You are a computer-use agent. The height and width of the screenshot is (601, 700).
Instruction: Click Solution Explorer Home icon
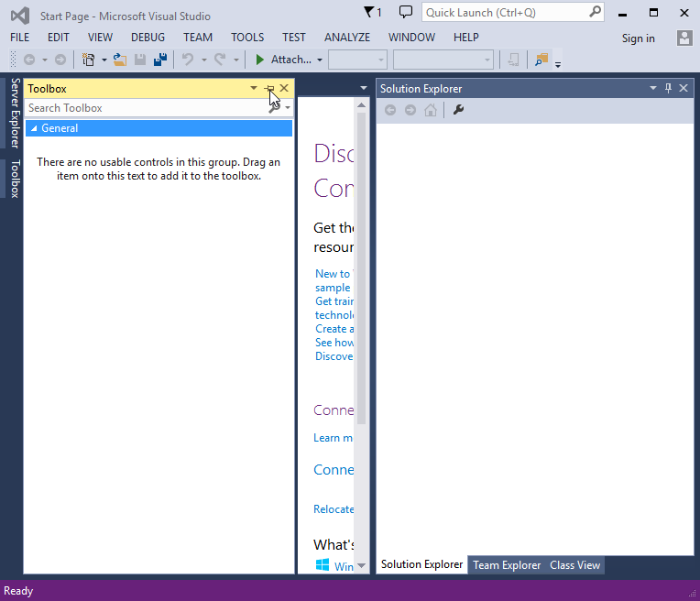[x=431, y=110]
